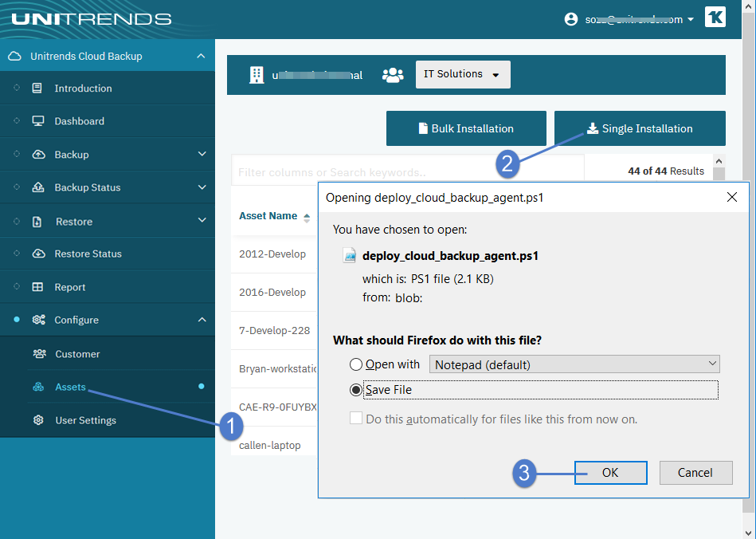Expand the Restore menu chevron
The width and height of the screenshot is (756, 539).
(x=202, y=220)
